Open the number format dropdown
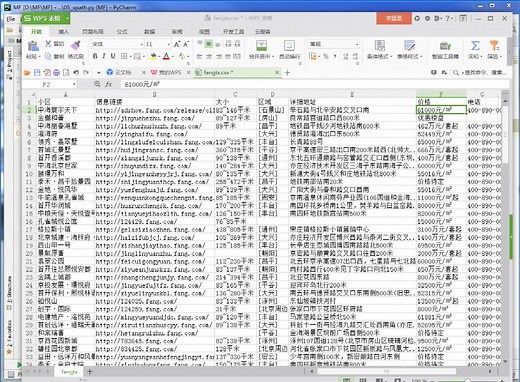 click(x=357, y=44)
